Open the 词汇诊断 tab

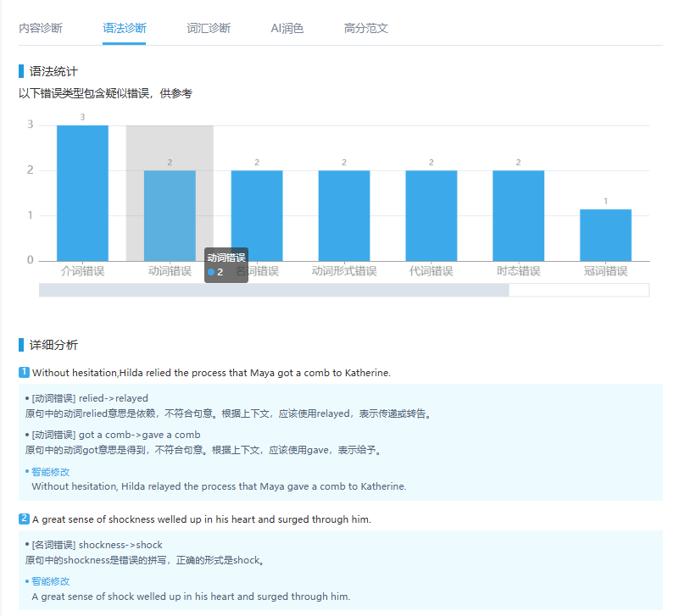pyautogui.click(x=208, y=28)
